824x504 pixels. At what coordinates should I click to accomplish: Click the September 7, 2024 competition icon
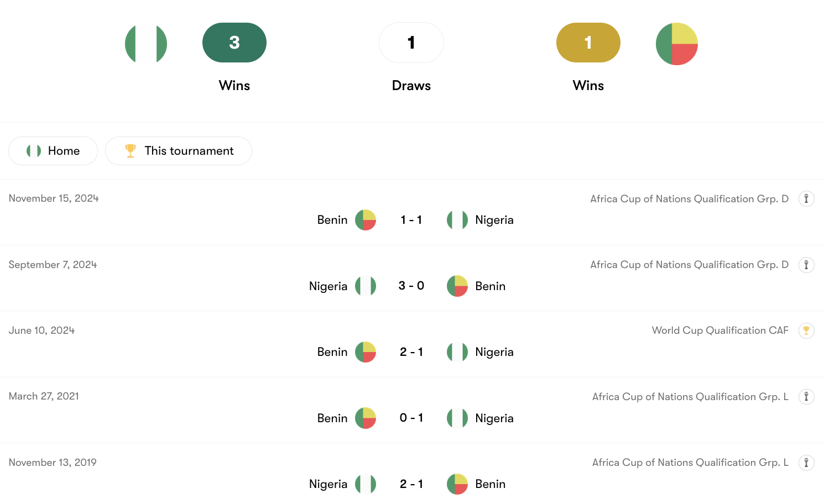(x=806, y=265)
